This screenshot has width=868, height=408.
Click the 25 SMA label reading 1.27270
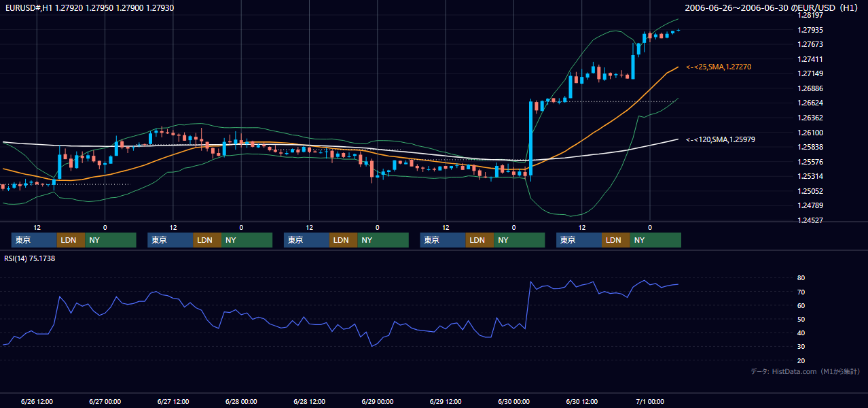[719, 67]
